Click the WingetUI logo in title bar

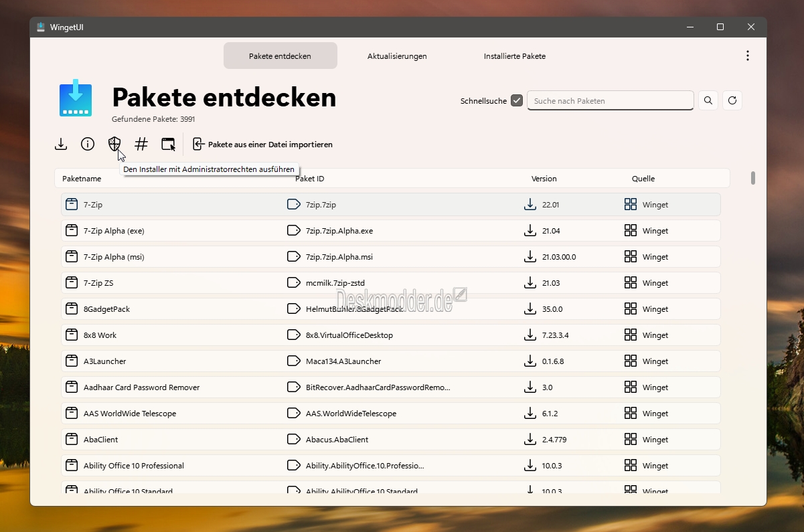pyautogui.click(x=41, y=27)
